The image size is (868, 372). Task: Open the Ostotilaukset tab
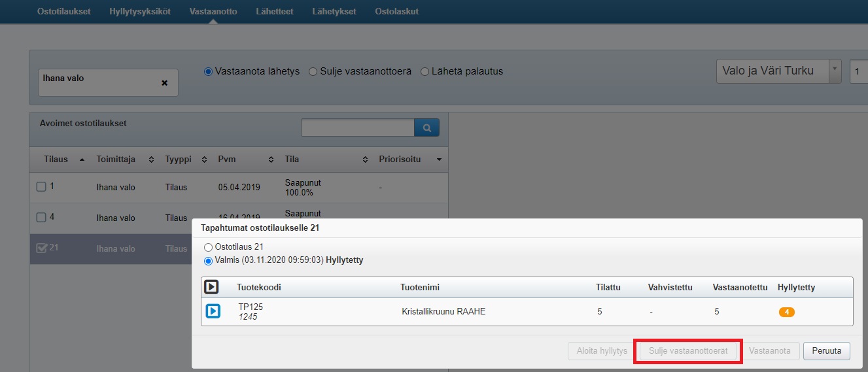[64, 11]
